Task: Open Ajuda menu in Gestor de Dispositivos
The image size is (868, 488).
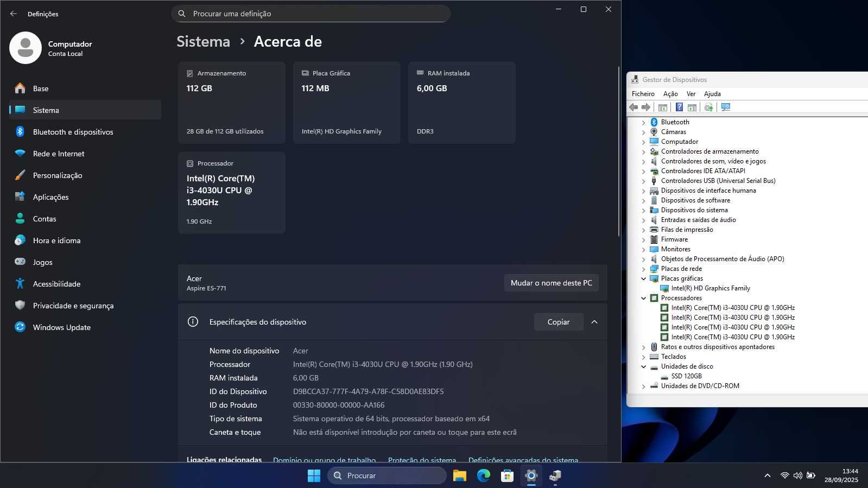Action: [x=712, y=94]
